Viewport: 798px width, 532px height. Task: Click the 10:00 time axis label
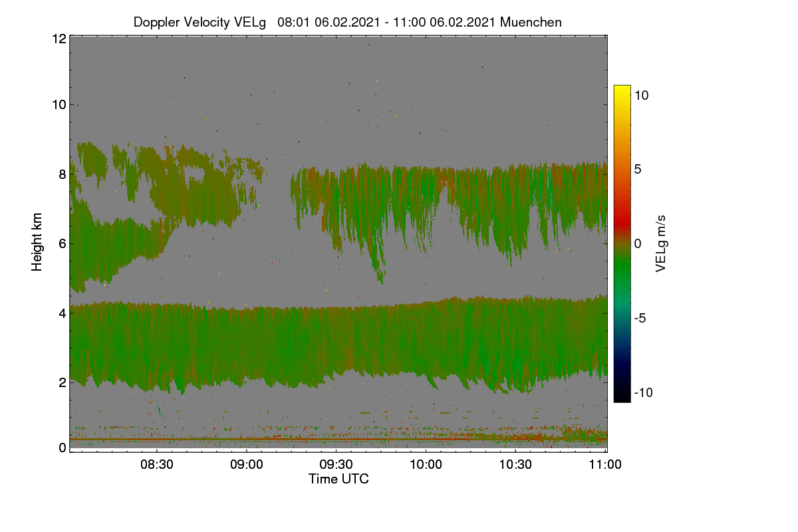click(426, 465)
